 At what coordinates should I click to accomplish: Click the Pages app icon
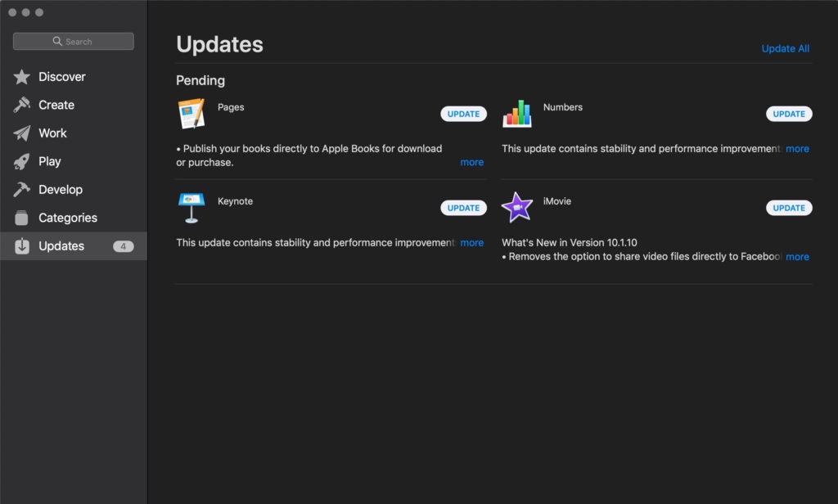click(x=191, y=114)
